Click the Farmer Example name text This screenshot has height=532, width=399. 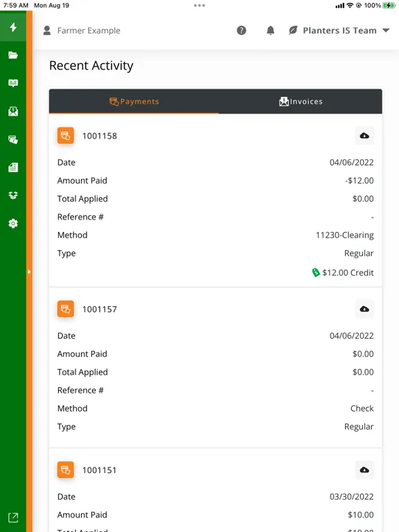(89, 30)
